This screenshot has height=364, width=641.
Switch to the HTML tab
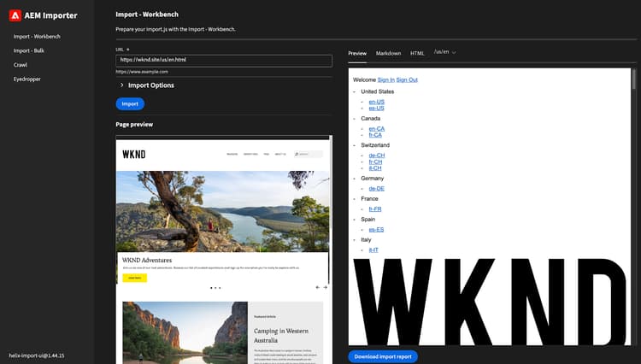(417, 53)
